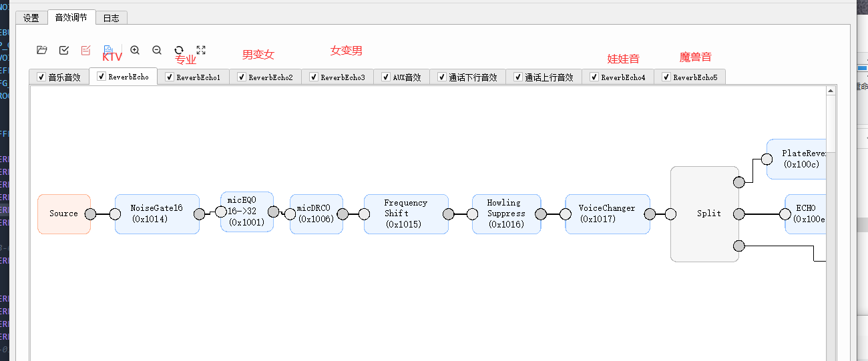Select the VoiceChanger node block
Image resolution: width=868 pixels, height=361 pixels.
pyautogui.click(x=608, y=214)
